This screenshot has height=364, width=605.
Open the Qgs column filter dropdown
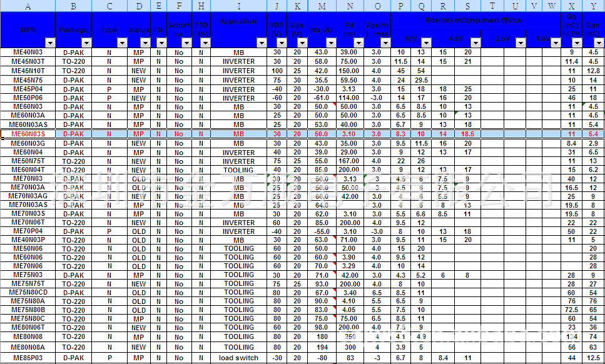tap(599, 43)
